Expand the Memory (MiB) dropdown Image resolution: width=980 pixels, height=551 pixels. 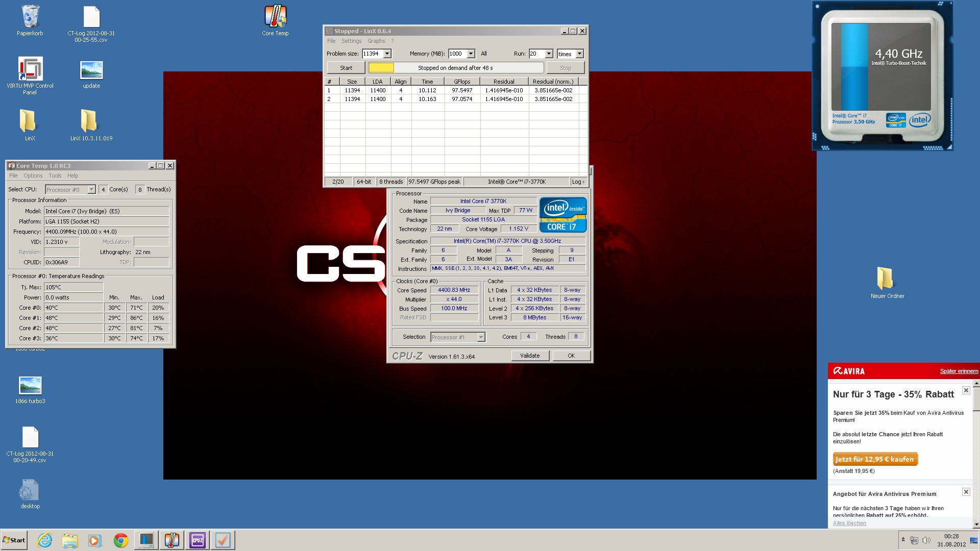[x=471, y=54]
